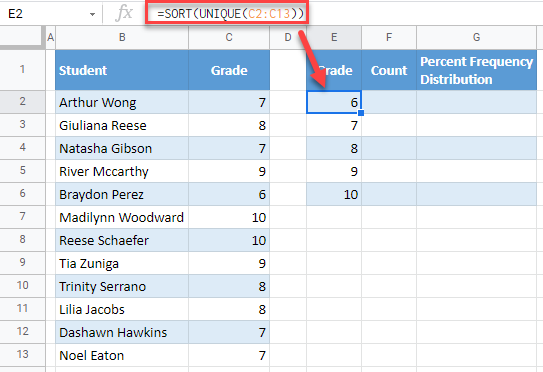This screenshot has height=372, width=543.
Task: Select the Braydon Perez cell
Action: pyautogui.click(x=122, y=194)
